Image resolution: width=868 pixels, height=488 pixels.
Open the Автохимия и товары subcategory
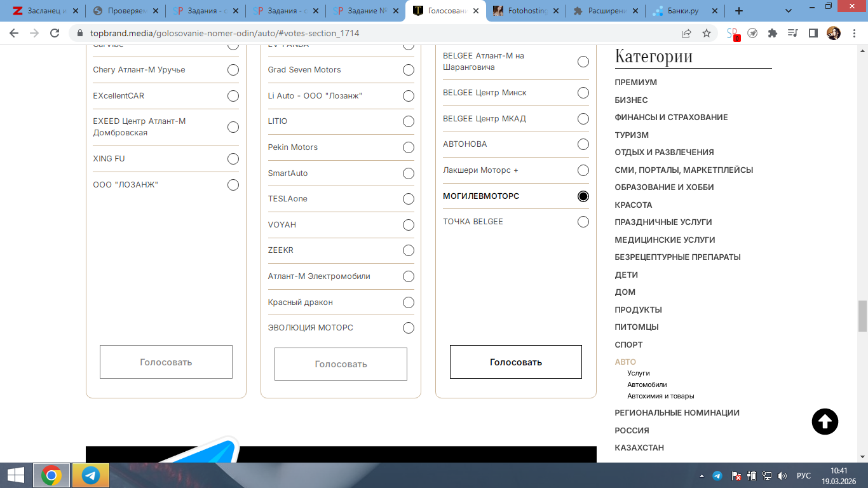(x=661, y=396)
